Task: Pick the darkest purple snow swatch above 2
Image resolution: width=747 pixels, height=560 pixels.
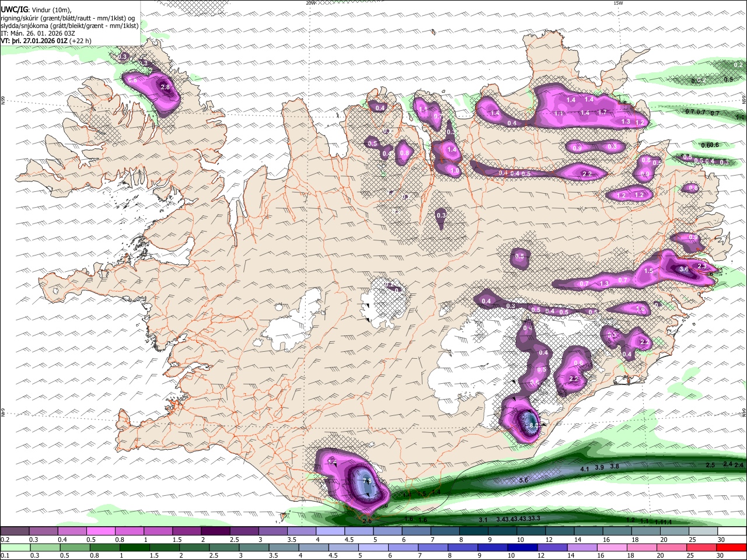Action: (215, 531)
